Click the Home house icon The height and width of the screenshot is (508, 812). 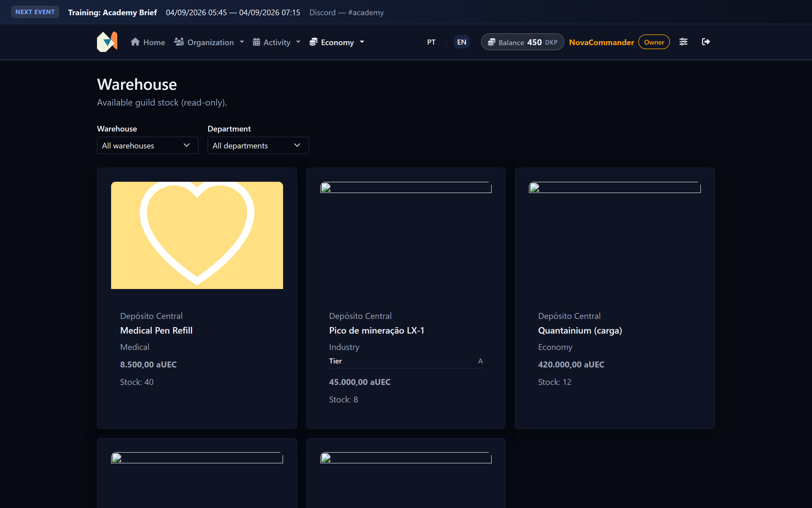click(x=135, y=42)
